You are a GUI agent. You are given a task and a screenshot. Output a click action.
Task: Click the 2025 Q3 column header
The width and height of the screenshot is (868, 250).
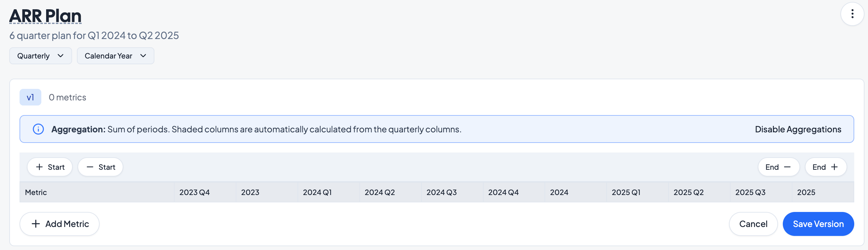pyautogui.click(x=750, y=192)
